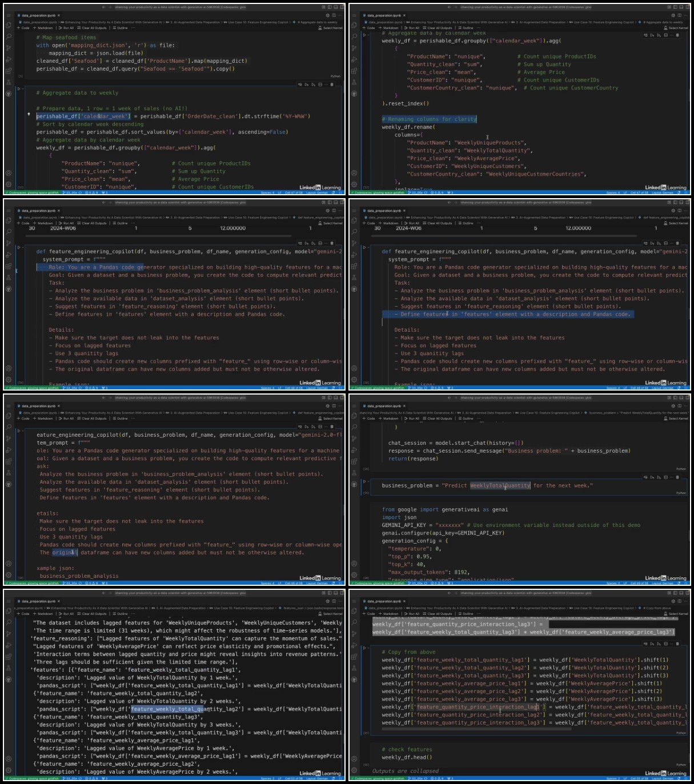Click execute above cells icon in business_problem frame

pos(652,477)
